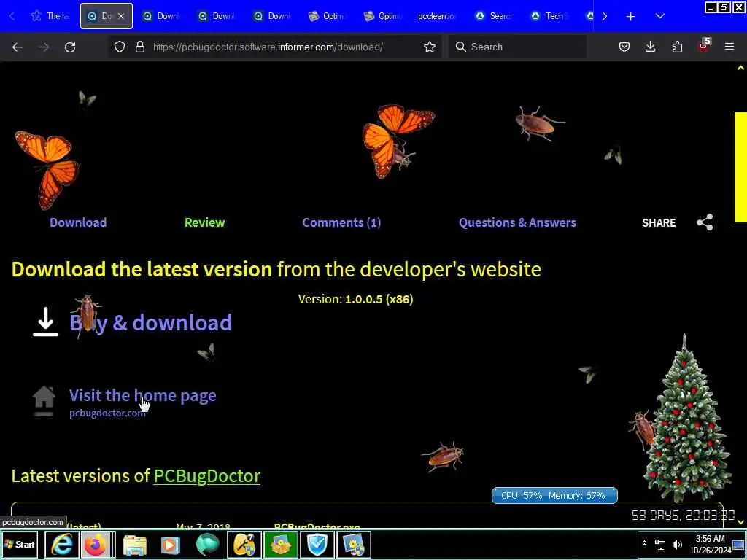Click the Search box in toolbar
747x560 pixels.
click(x=517, y=47)
